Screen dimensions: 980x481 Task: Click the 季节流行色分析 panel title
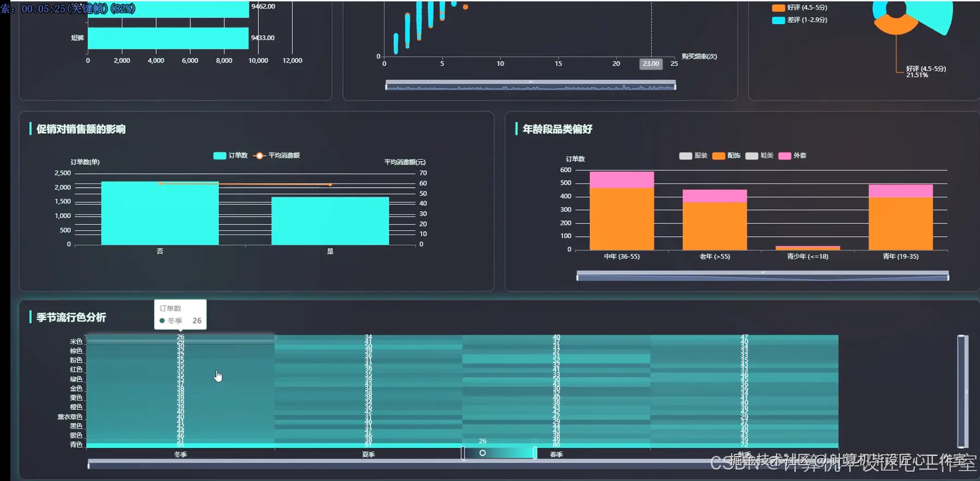pyautogui.click(x=71, y=317)
